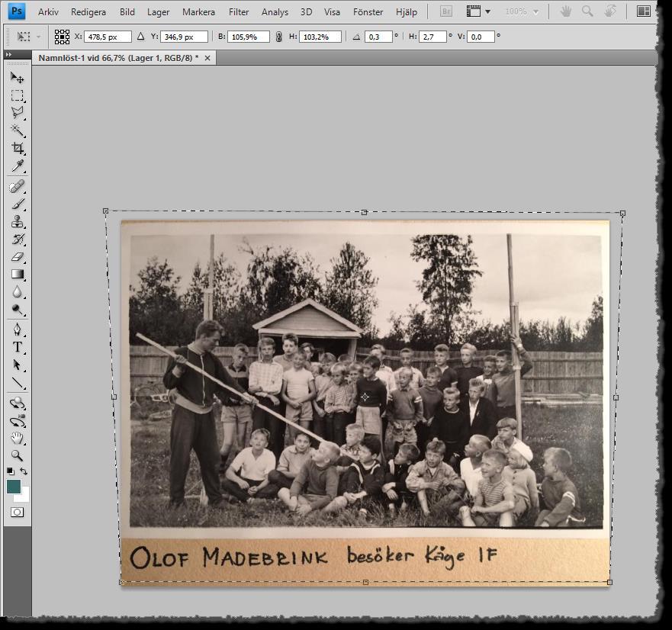Reset to default foreground and background colors
The width and height of the screenshot is (672, 630).
[10, 471]
